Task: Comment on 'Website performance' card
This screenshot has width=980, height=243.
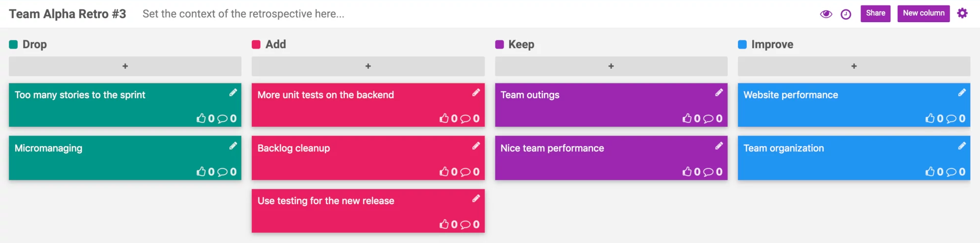Action: pyautogui.click(x=951, y=118)
